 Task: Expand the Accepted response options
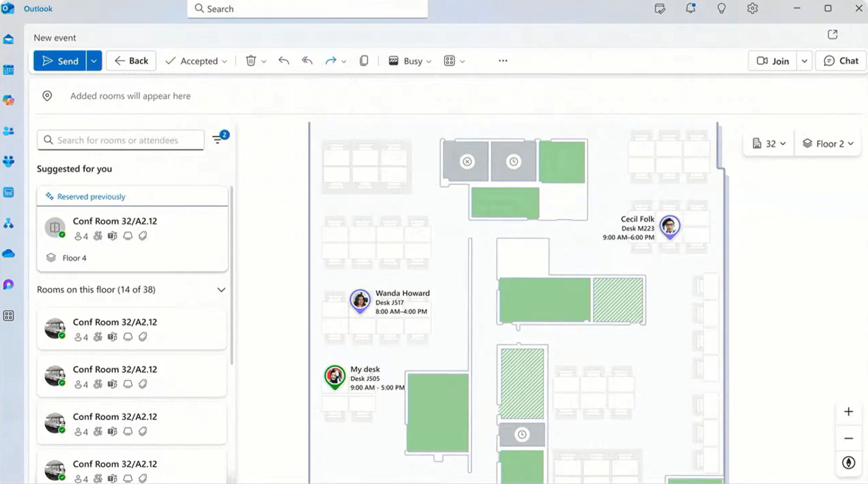225,60
